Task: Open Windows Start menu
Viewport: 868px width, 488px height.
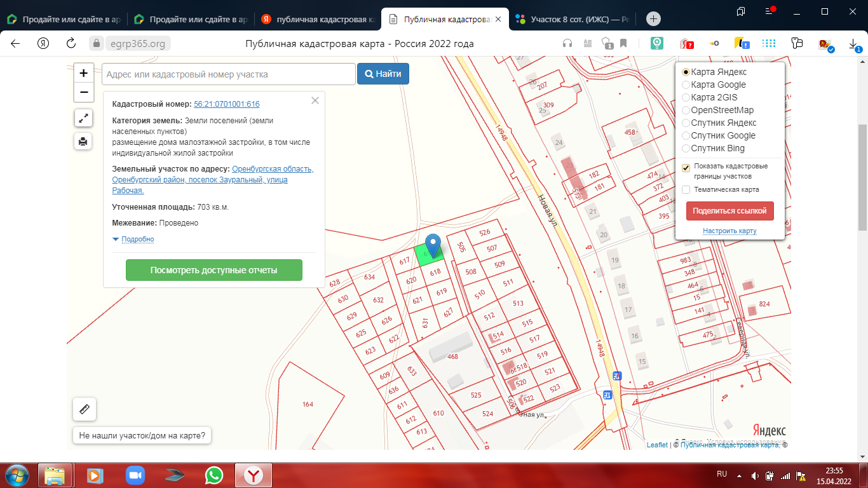Action: tap(16, 475)
